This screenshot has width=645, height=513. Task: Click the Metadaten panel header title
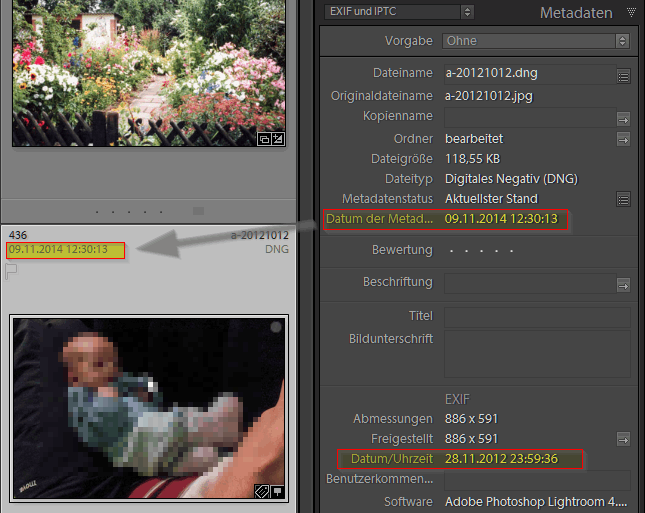(x=576, y=13)
